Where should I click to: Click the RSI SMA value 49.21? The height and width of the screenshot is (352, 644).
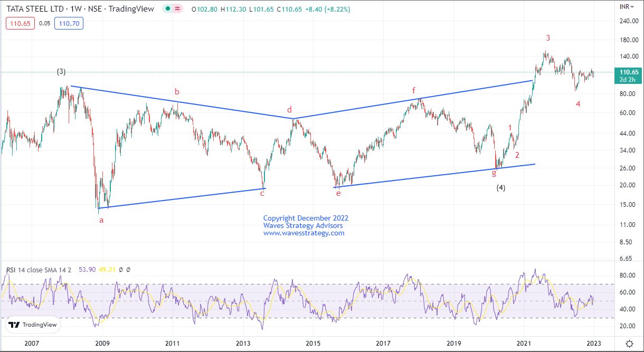[106, 270]
